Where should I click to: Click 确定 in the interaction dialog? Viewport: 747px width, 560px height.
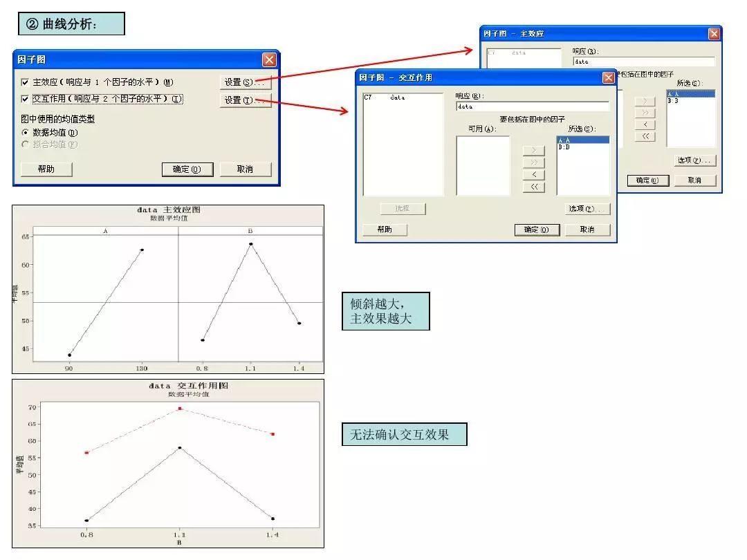tap(538, 230)
